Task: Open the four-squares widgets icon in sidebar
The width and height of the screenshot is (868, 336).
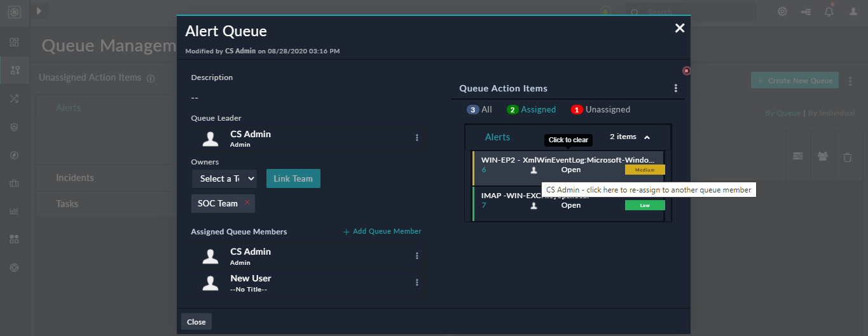Action: click(x=14, y=239)
